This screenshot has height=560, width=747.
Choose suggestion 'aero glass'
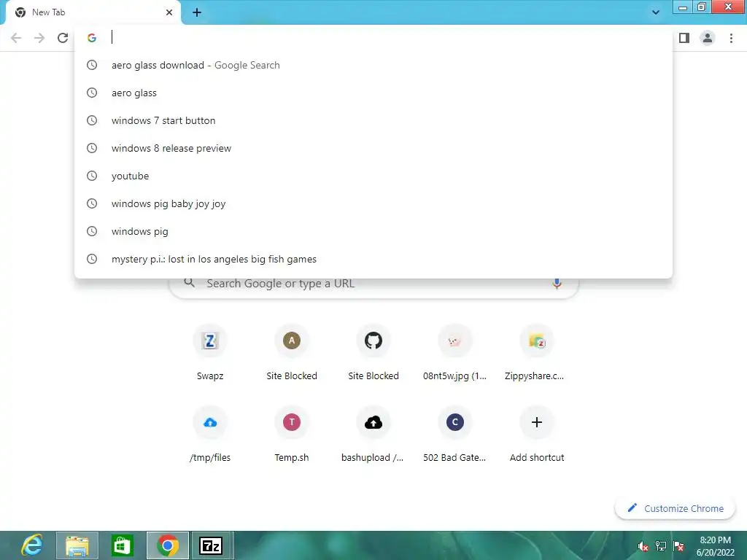373,93
